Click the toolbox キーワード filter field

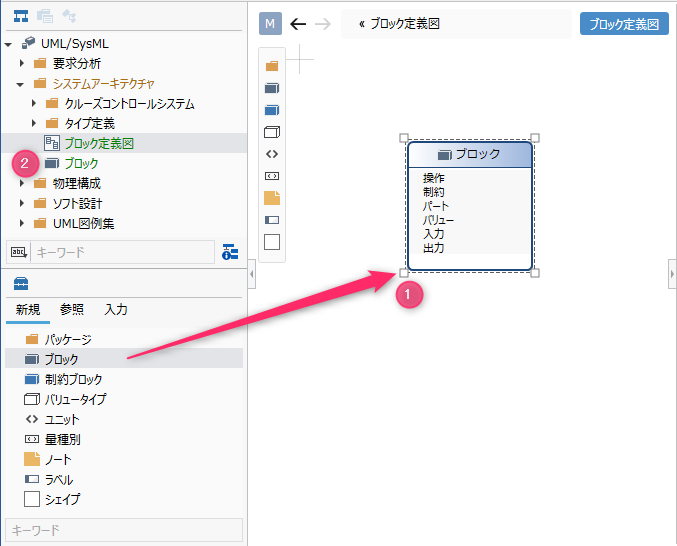tap(124, 530)
